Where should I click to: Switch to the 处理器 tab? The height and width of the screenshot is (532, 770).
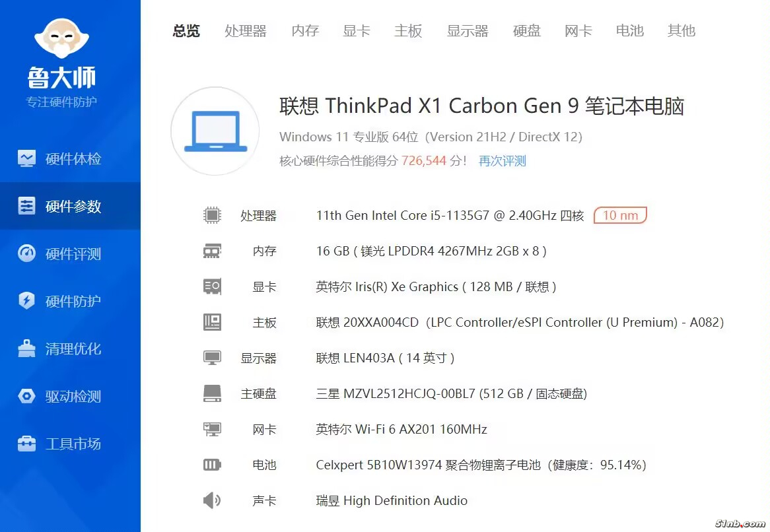tap(246, 31)
